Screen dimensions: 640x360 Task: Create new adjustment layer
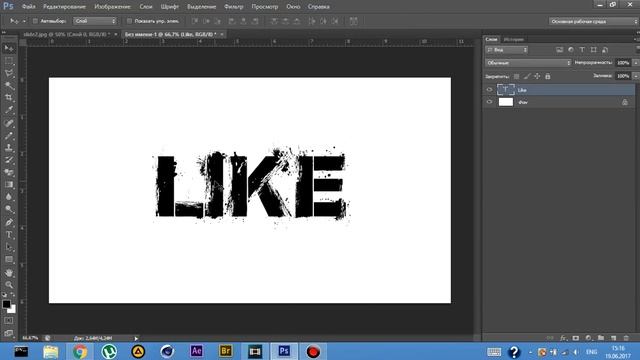[x=588, y=338]
